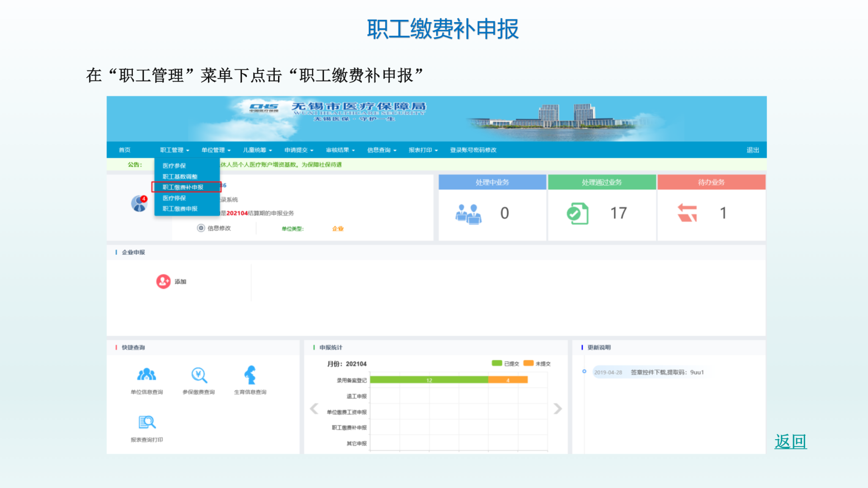This screenshot has width=868, height=488.
Task: Click the 返回 link
Action: (790, 441)
